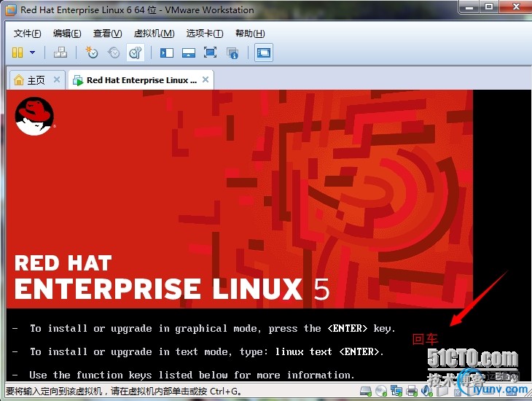Image resolution: width=532 pixels, height=401 pixels.
Task: Switch to Unity mode icon
Action: pyautogui.click(x=232, y=53)
